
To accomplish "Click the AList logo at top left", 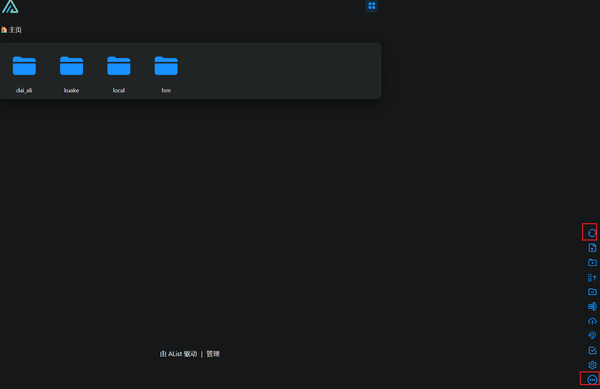I will [10, 7].
